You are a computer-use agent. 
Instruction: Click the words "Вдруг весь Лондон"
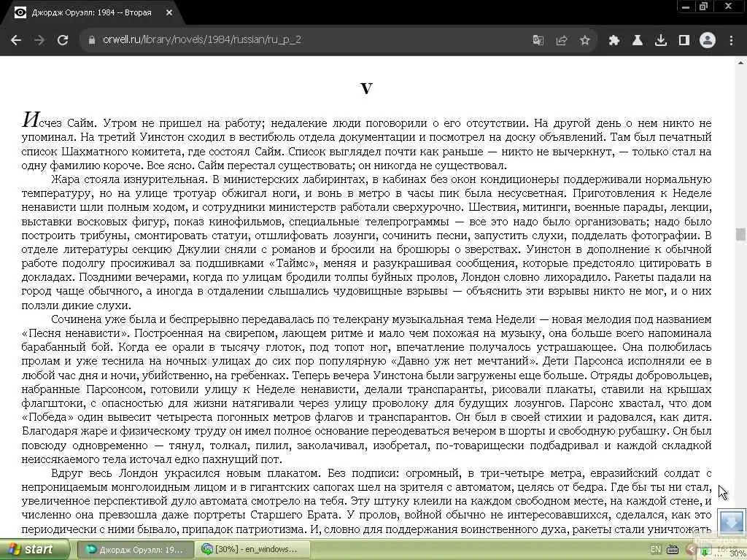pos(104,473)
